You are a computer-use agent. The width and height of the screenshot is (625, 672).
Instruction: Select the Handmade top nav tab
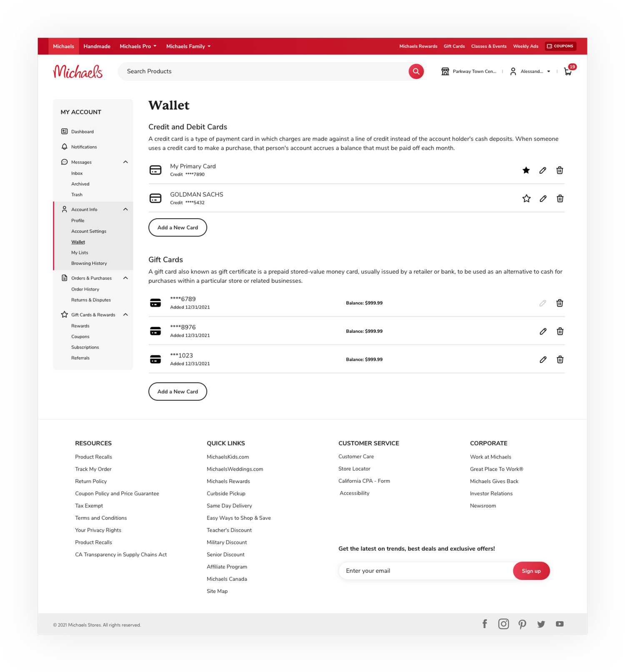point(97,46)
